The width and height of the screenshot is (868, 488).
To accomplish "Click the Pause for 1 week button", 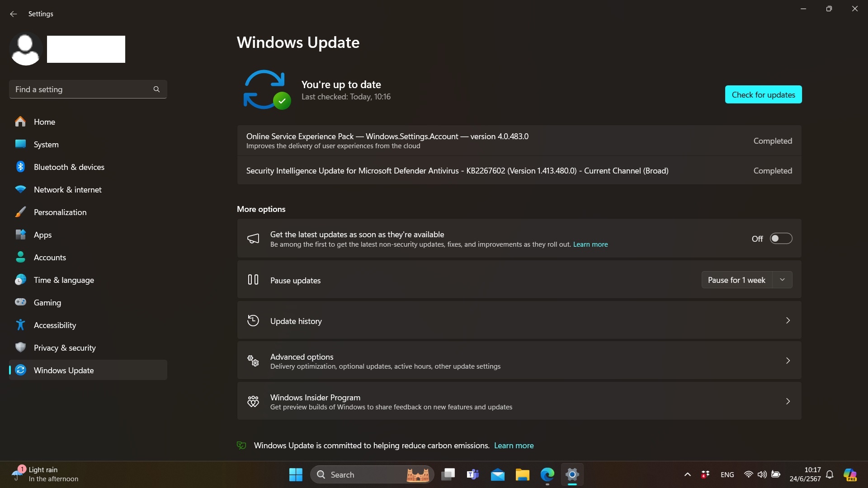I will (736, 280).
